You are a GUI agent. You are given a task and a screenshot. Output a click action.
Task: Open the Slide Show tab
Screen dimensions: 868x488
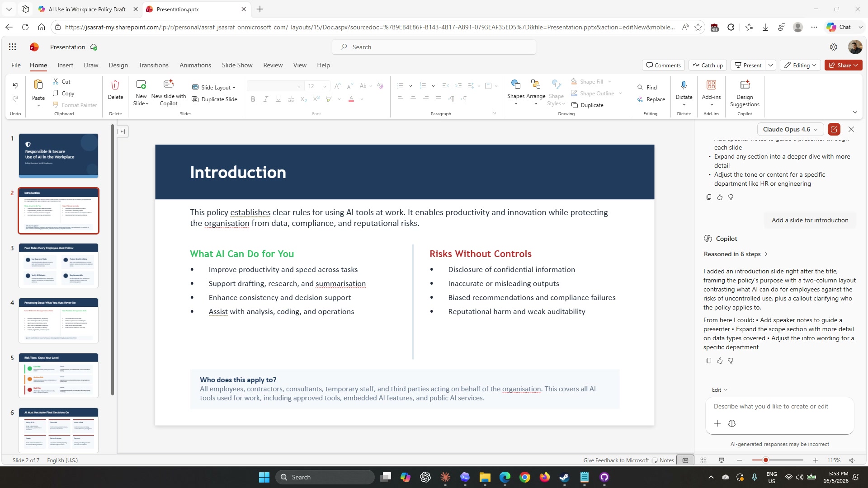pyautogui.click(x=237, y=65)
